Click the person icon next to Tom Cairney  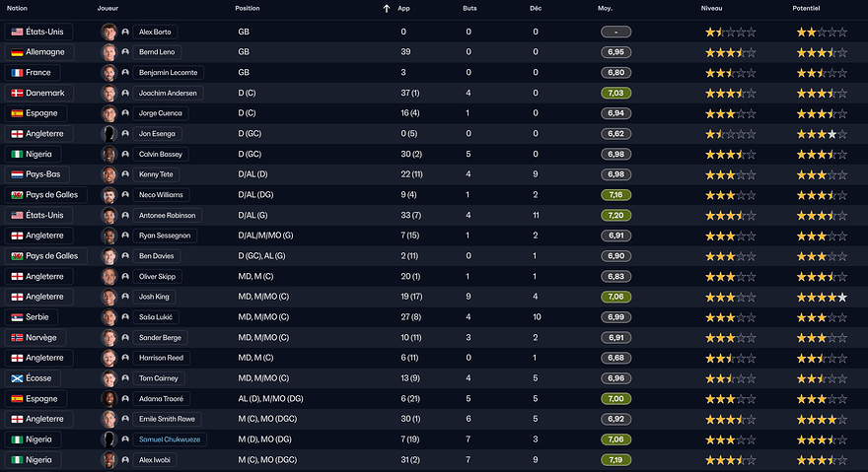(125, 378)
